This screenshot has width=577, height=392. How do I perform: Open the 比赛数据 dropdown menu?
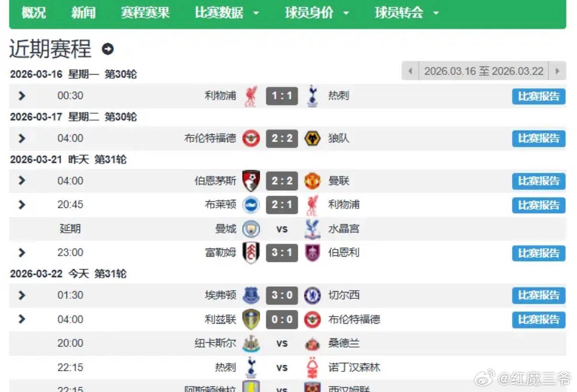pos(227,13)
